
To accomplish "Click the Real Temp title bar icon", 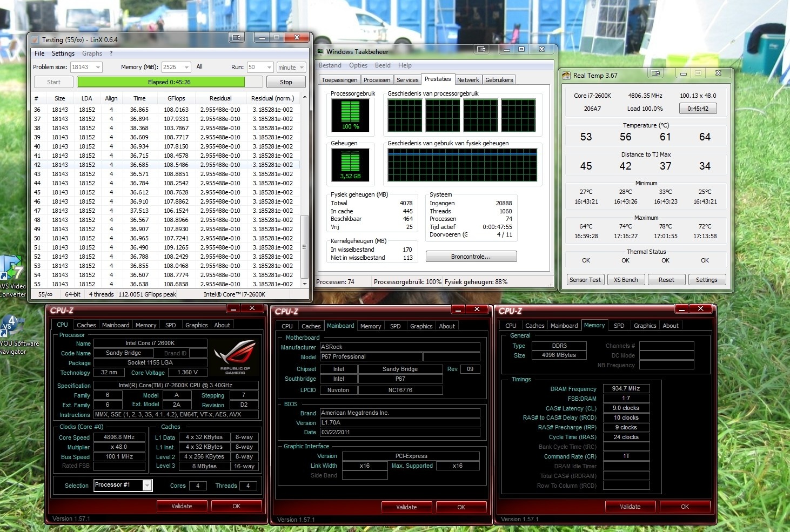I will [x=566, y=76].
